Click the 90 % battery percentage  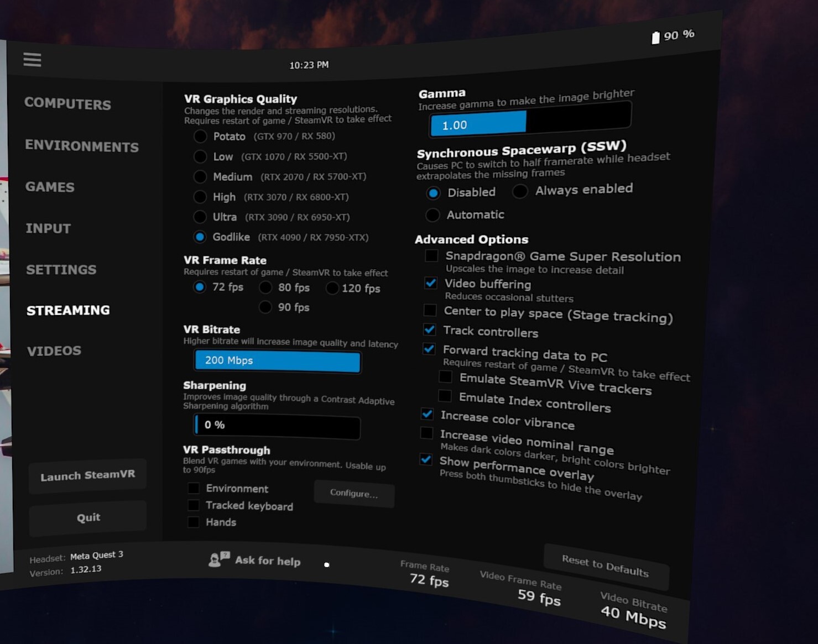679,35
